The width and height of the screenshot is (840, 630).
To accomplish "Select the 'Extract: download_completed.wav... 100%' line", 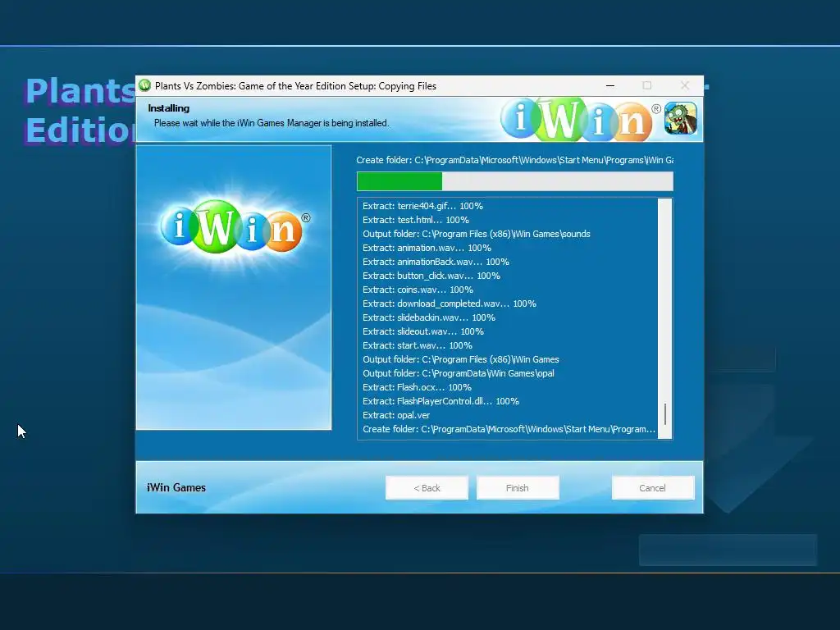I will [450, 304].
